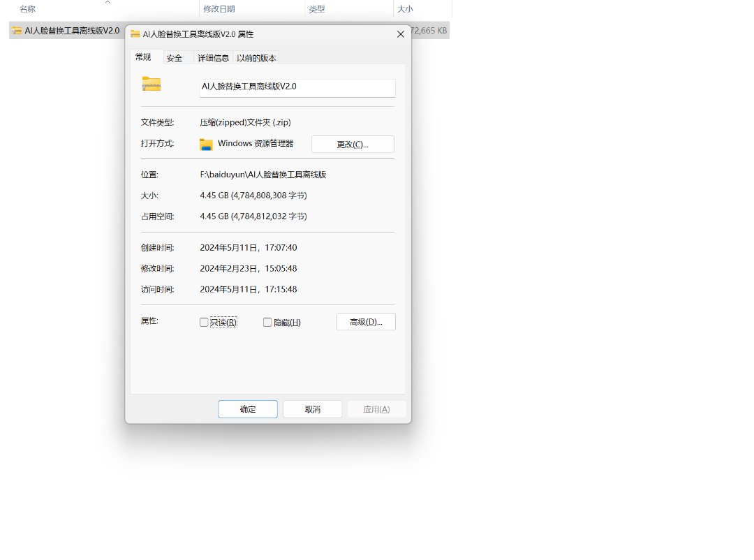Click the zip folder icon in dialog title bar
Screen dimensions: 754x560
pos(135,34)
